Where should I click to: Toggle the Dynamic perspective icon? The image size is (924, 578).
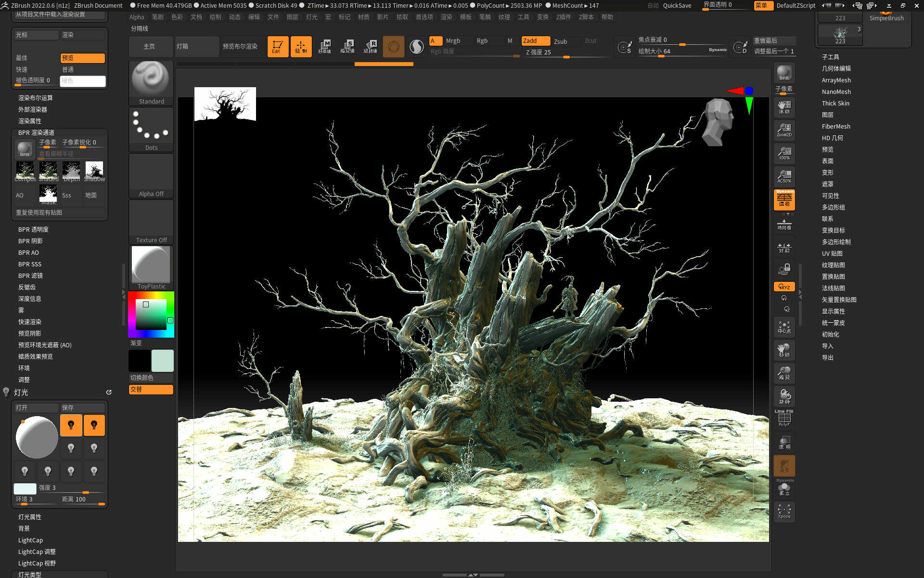[784, 199]
